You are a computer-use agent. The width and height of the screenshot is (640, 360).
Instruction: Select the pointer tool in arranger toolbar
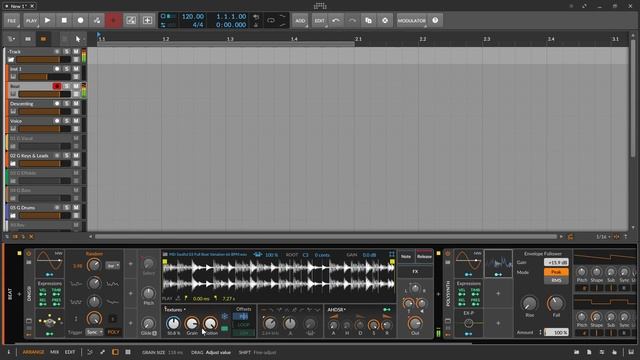click(78, 39)
